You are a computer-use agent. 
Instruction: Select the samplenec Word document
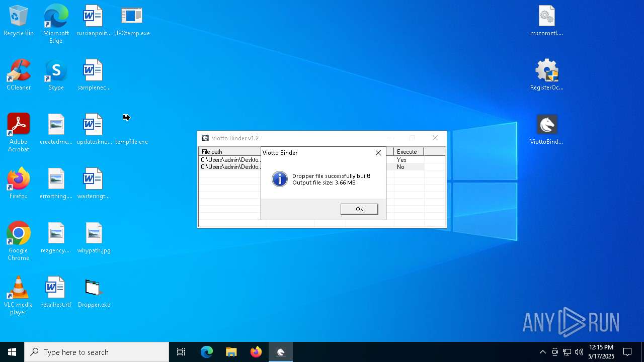click(x=94, y=75)
